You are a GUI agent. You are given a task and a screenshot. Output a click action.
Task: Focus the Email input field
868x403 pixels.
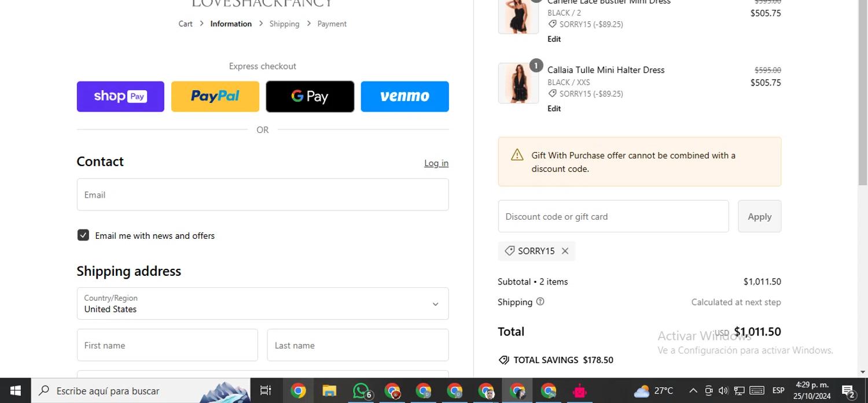click(x=263, y=194)
